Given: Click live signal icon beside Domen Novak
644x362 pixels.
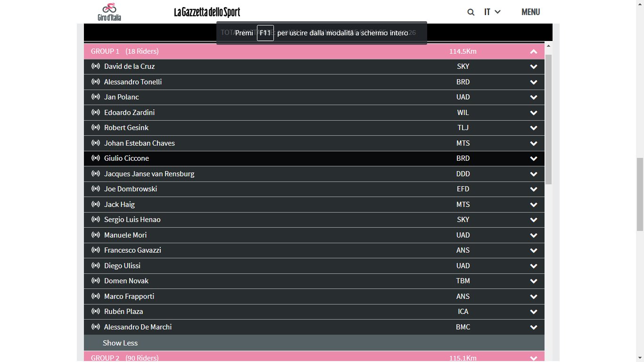Looking at the screenshot, I should (x=96, y=281).
